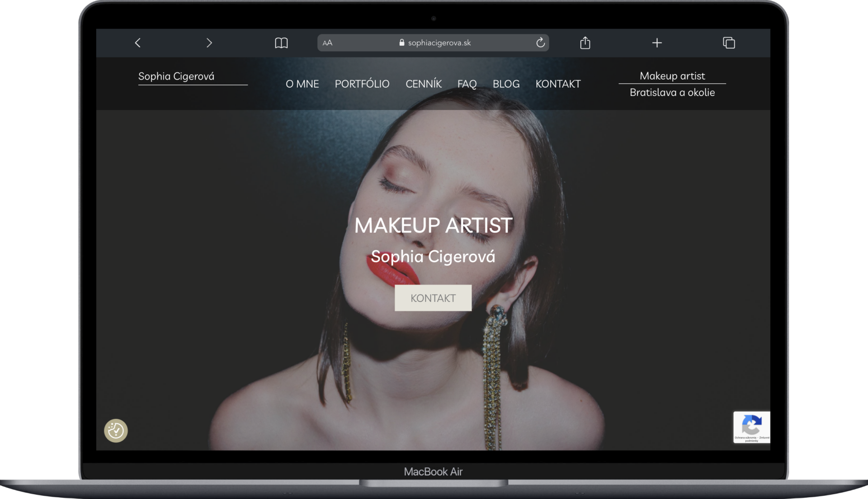This screenshot has height=499, width=868.
Task: Open the BLOG menu item
Action: tap(506, 84)
